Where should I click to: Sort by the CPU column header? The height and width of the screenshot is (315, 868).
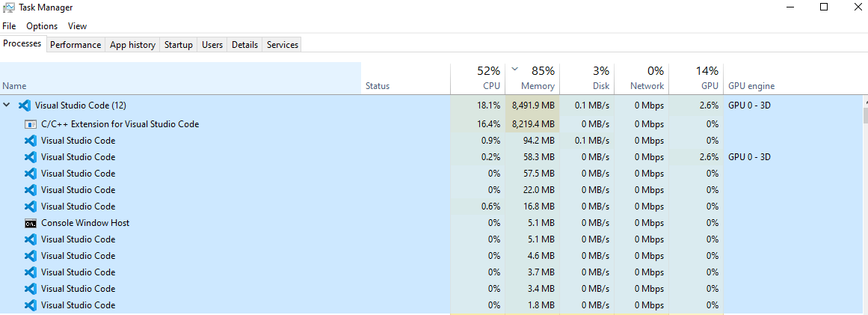478,78
